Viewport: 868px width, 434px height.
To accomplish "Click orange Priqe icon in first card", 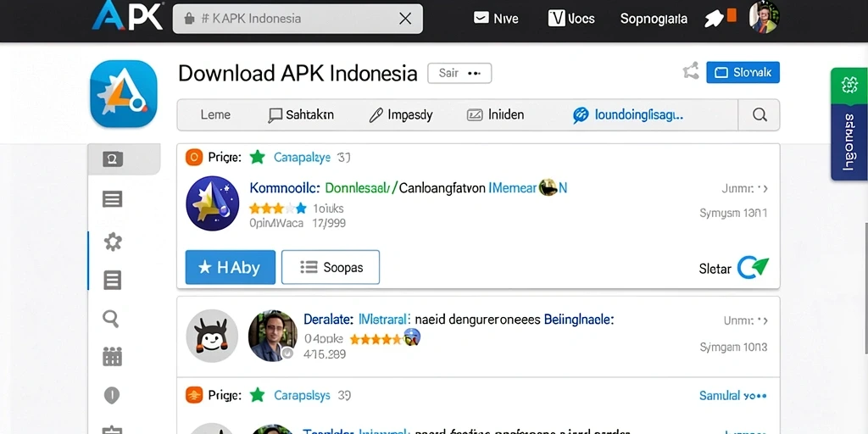I will (x=194, y=157).
